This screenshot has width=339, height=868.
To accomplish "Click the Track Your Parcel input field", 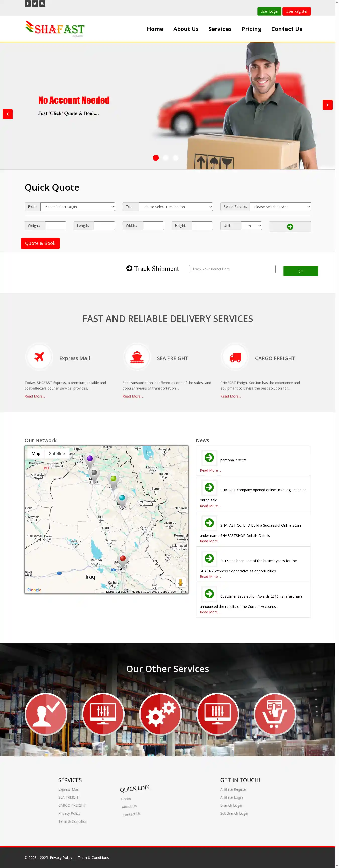I will click(232, 269).
